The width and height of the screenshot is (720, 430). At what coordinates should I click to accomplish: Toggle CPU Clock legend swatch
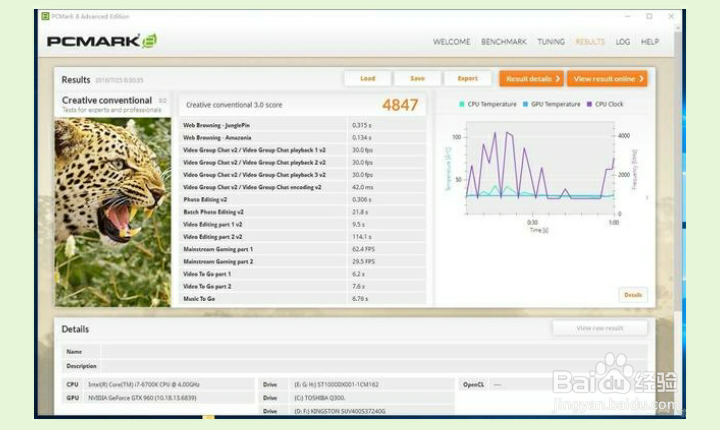pos(589,104)
